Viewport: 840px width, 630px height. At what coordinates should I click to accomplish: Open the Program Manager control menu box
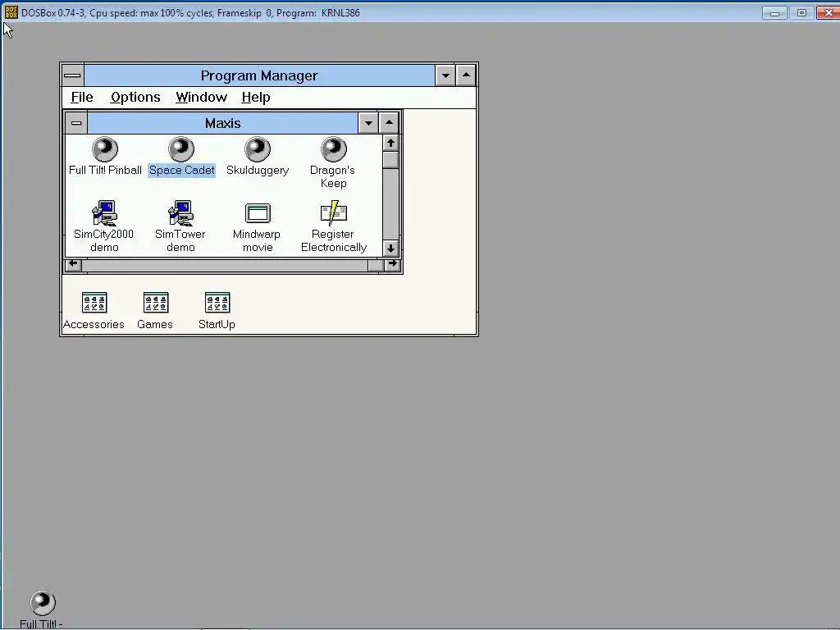[72, 75]
